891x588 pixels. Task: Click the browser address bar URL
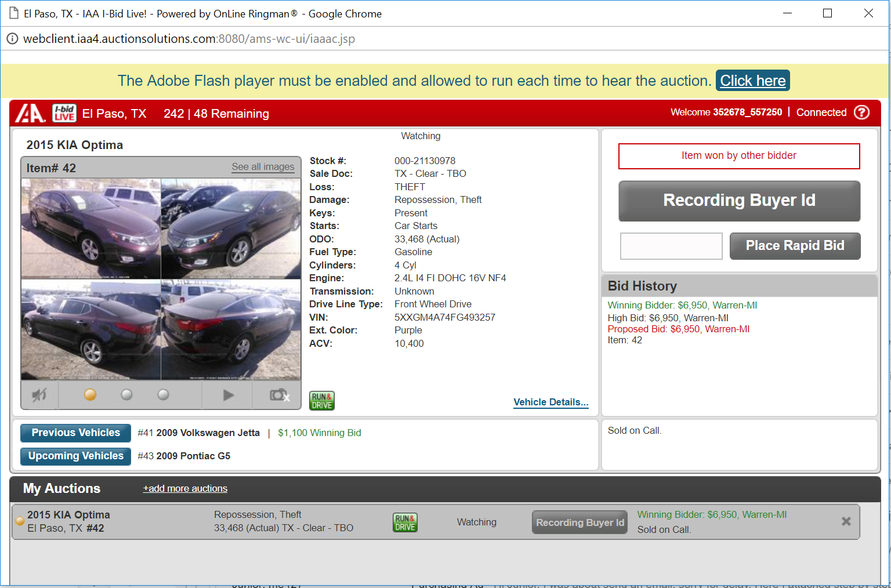coord(189,39)
